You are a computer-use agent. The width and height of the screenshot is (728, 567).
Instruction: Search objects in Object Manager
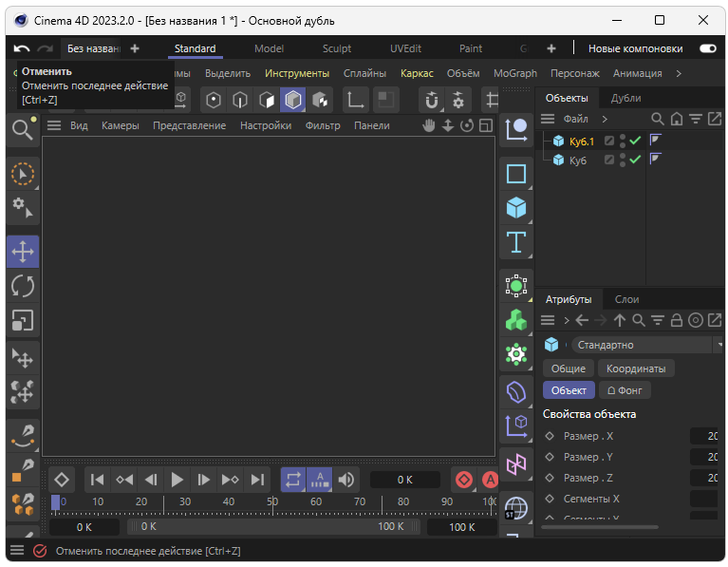(x=658, y=119)
